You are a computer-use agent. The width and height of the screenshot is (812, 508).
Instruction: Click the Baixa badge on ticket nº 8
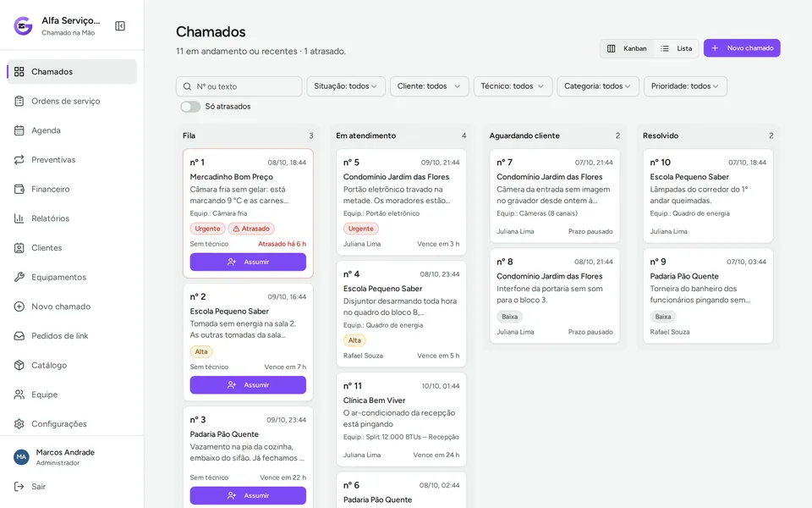click(509, 317)
